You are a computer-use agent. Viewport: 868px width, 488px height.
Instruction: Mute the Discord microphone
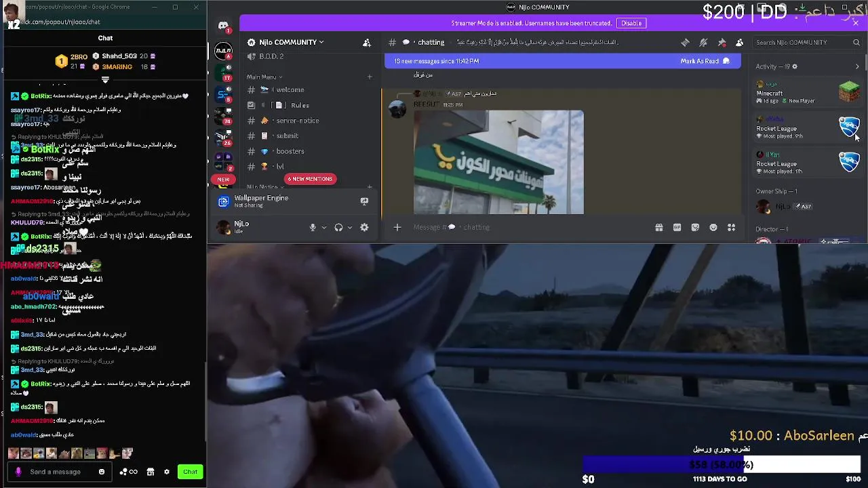(x=313, y=228)
